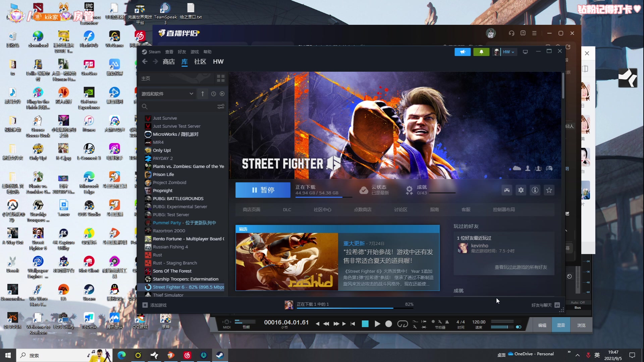Return to start in DAW transport
The height and width of the screenshot is (362, 644).
[353, 324]
